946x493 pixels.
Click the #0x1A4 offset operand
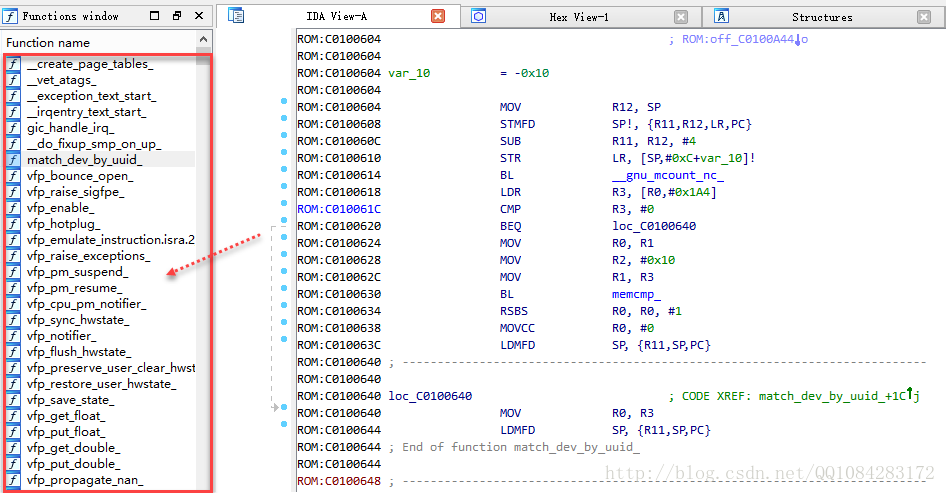click(x=687, y=192)
